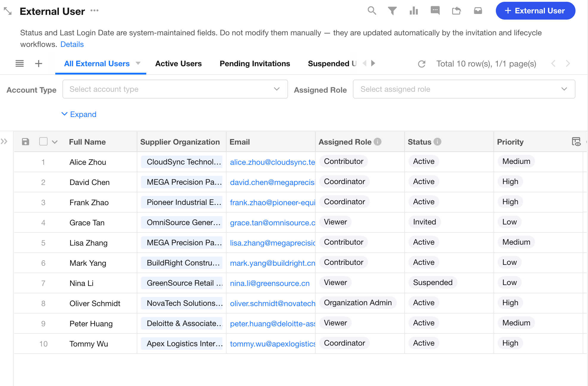588x386 pixels.
Task: Click Frank Zhao's Coordinator role tag
Action: point(345,202)
